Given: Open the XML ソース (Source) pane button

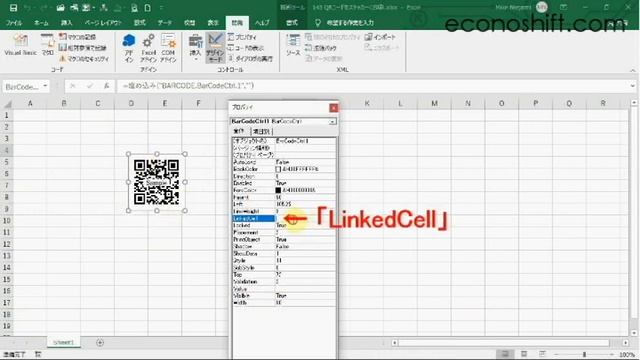Looking at the screenshot, I should click(x=293, y=45).
